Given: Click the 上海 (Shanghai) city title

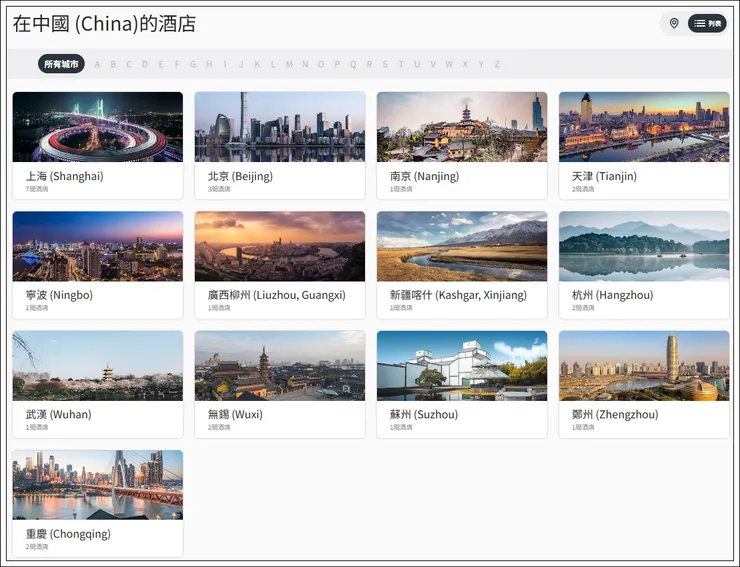Looking at the screenshot, I should coord(65,176).
